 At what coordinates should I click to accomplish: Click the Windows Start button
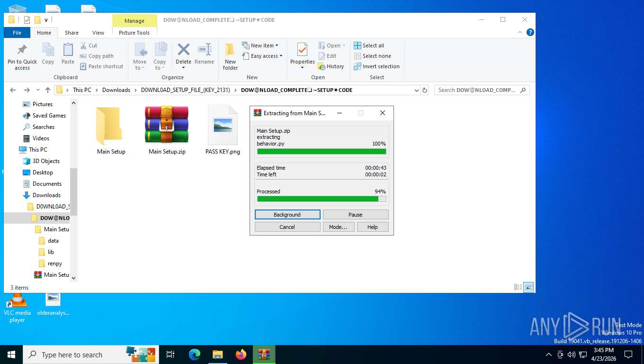11,355
